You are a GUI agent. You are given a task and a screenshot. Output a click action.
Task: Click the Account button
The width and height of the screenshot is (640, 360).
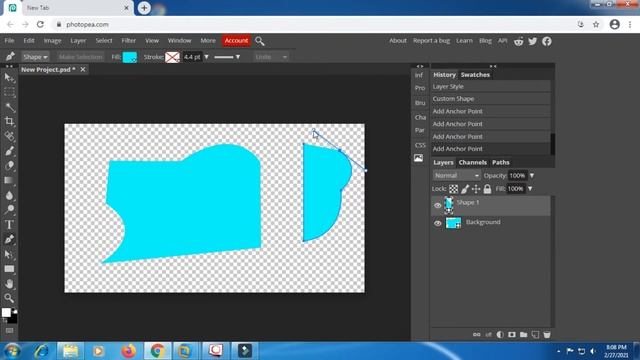[236, 41]
